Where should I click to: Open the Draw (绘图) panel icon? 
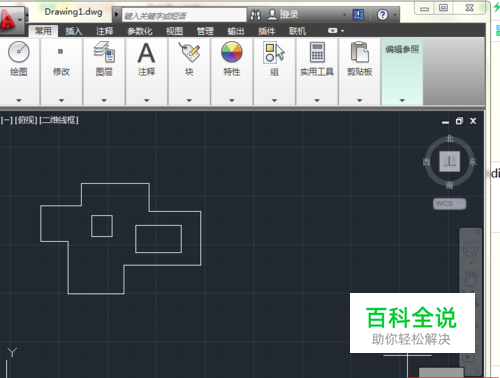(x=19, y=52)
